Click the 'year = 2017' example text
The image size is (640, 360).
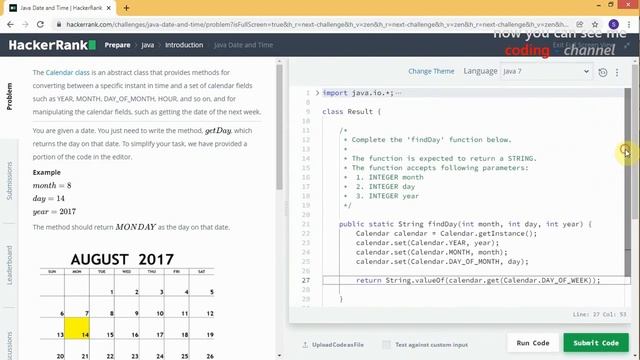tap(54, 211)
